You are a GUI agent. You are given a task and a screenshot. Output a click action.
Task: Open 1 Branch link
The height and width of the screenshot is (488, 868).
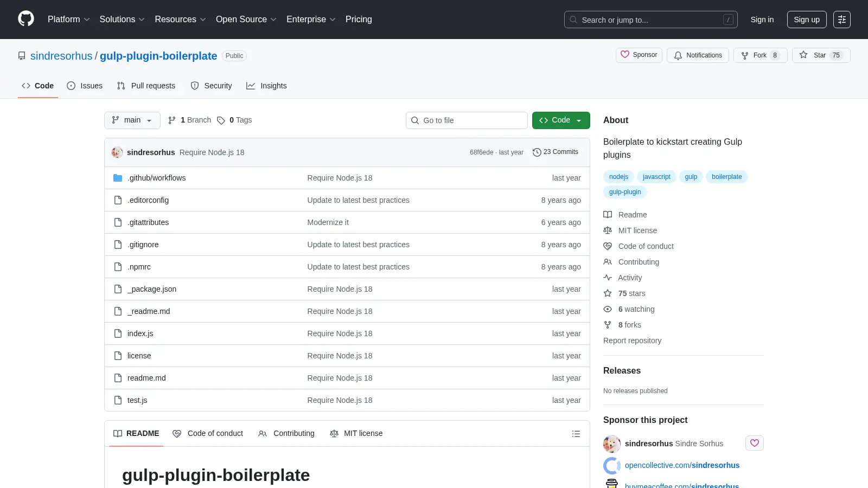click(x=190, y=120)
